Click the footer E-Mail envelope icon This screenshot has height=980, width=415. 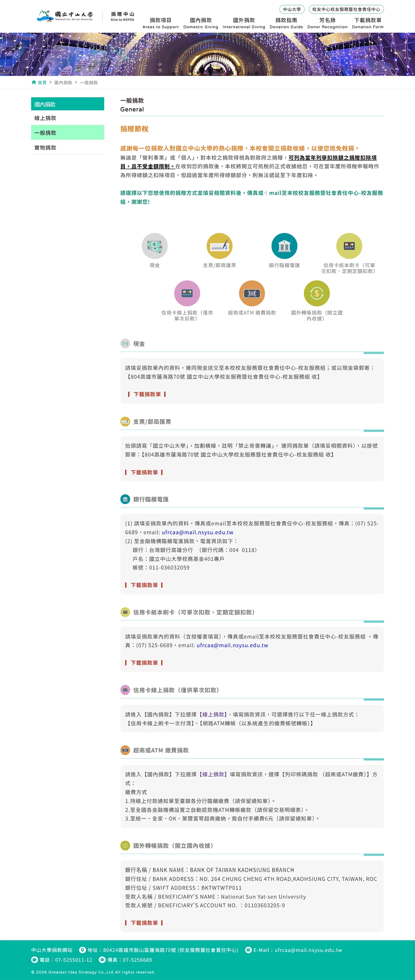point(248,950)
